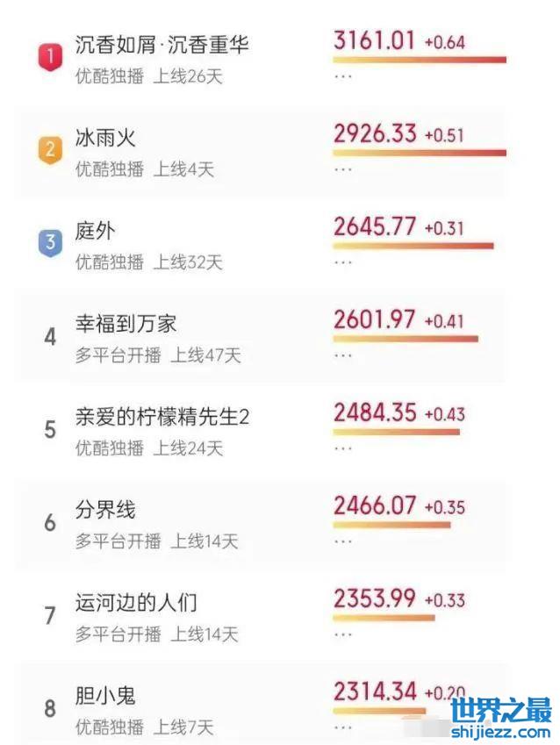
Task: Click the popularity bar for 分界线
Action: coord(391,525)
